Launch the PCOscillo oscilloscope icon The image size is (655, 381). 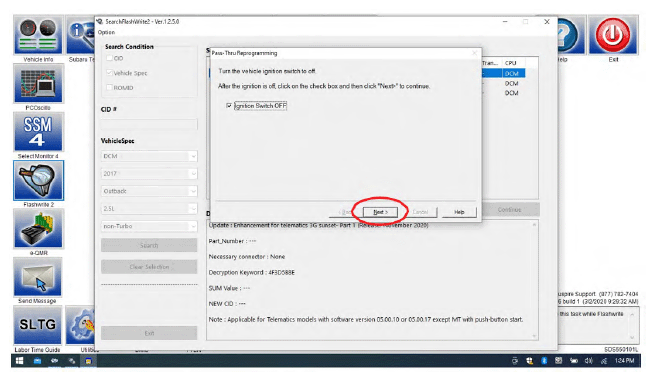point(38,83)
